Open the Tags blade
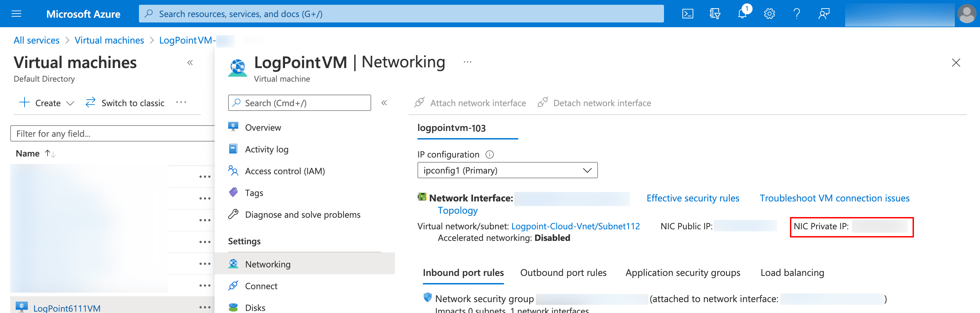This screenshot has width=980, height=313. (x=254, y=193)
